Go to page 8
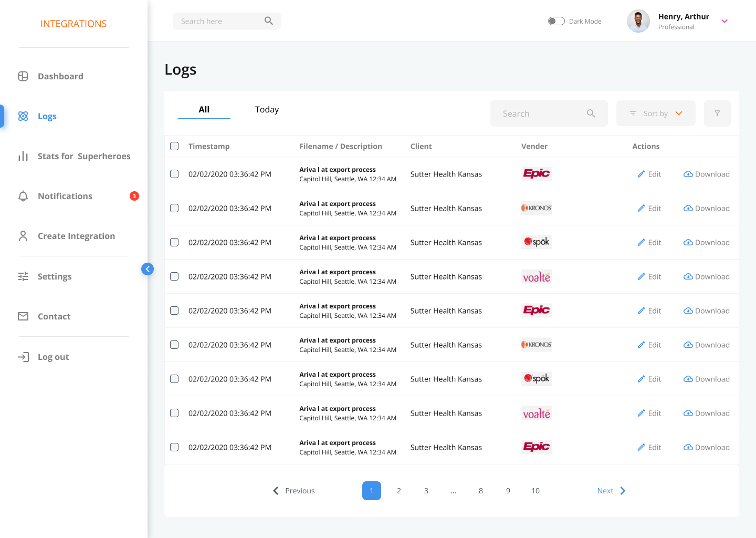The width and height of the screenshot is (756, 538). [x=481, y=491]
